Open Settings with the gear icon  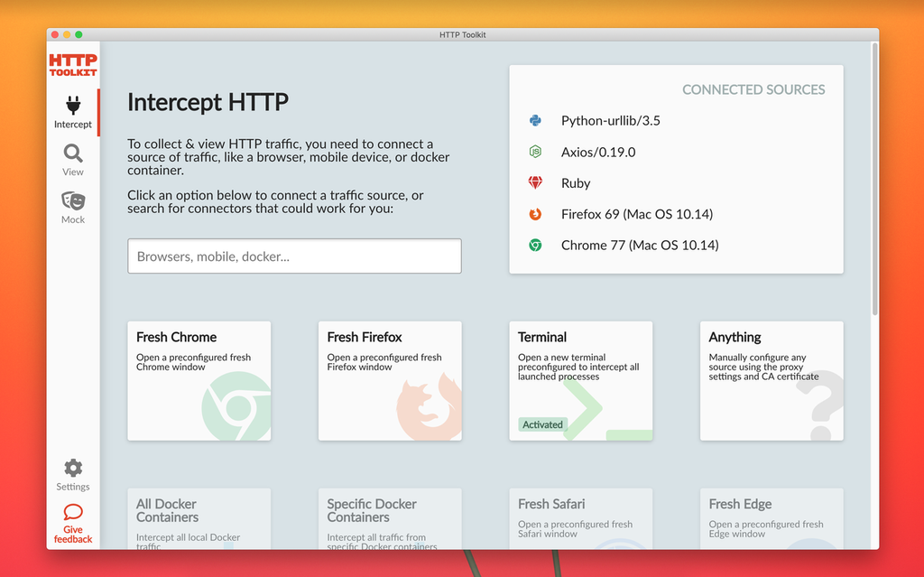(72, 469)
